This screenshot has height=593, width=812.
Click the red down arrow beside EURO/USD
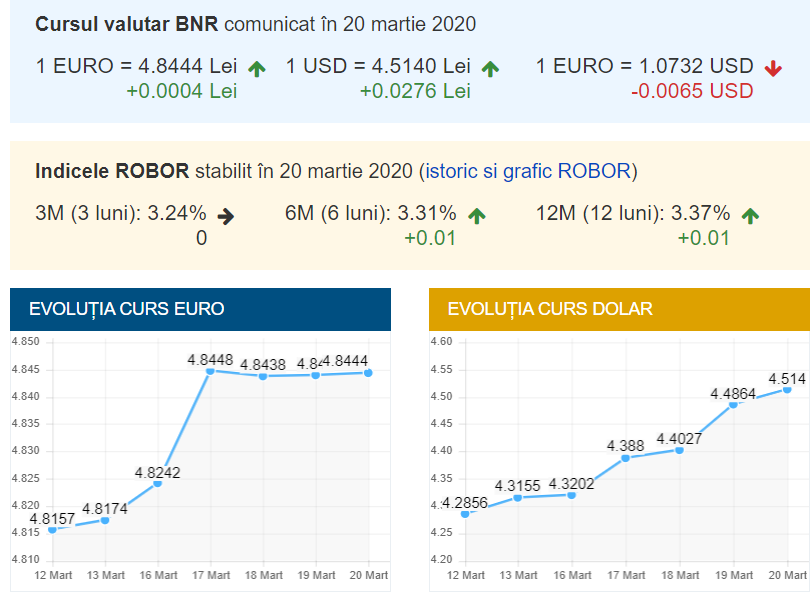tap(772, 68)
